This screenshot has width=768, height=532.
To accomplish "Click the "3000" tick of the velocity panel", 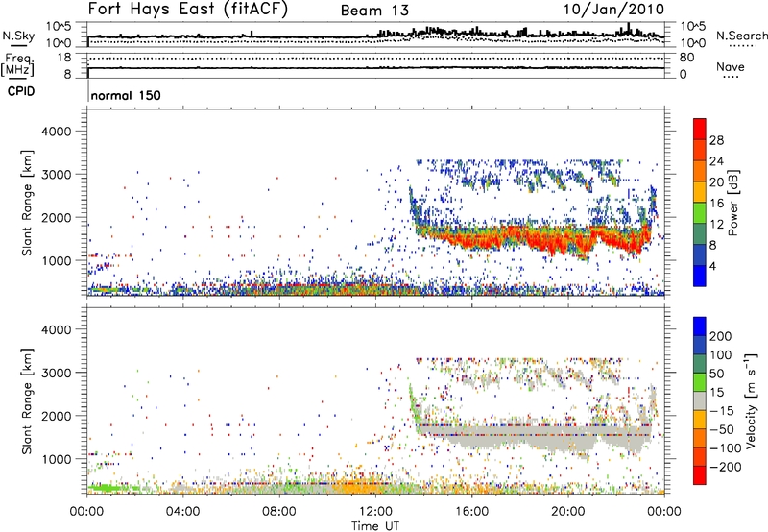I will coord(56,373).
